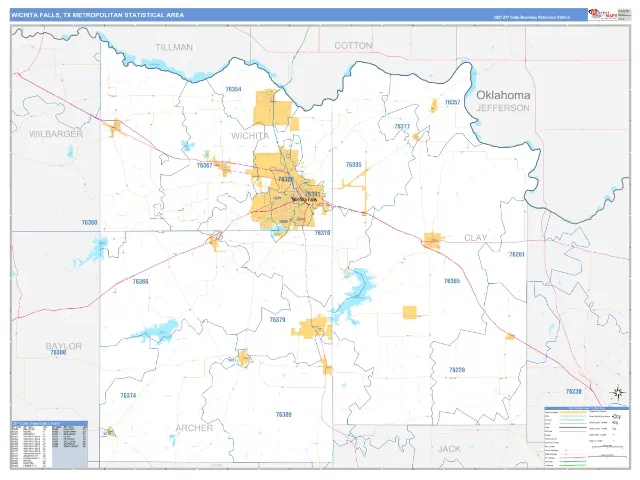Click ZIP code label 76230

pyautogui.click(x=573, y=391)
